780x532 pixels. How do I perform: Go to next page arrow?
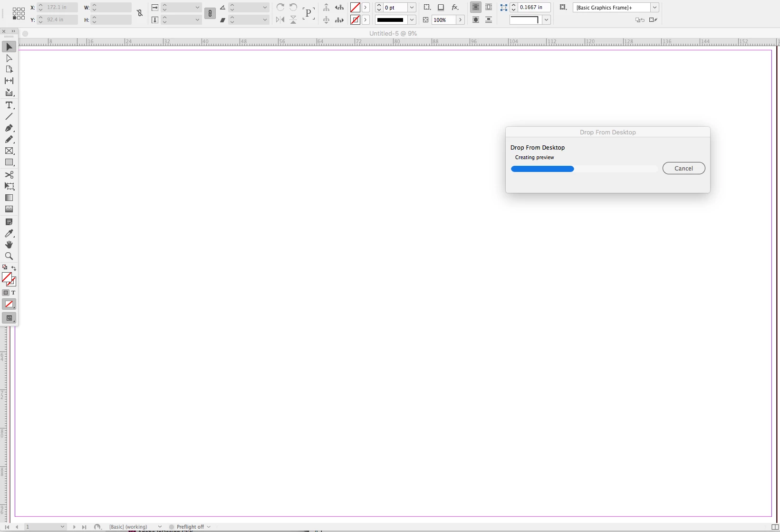(x=74, y=527)
